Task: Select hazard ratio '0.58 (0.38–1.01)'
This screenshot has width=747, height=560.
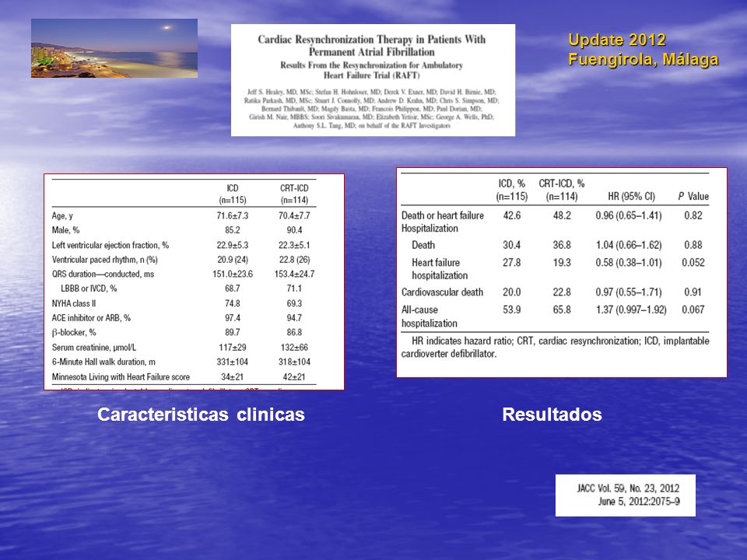Action: (x=629, y=262)
